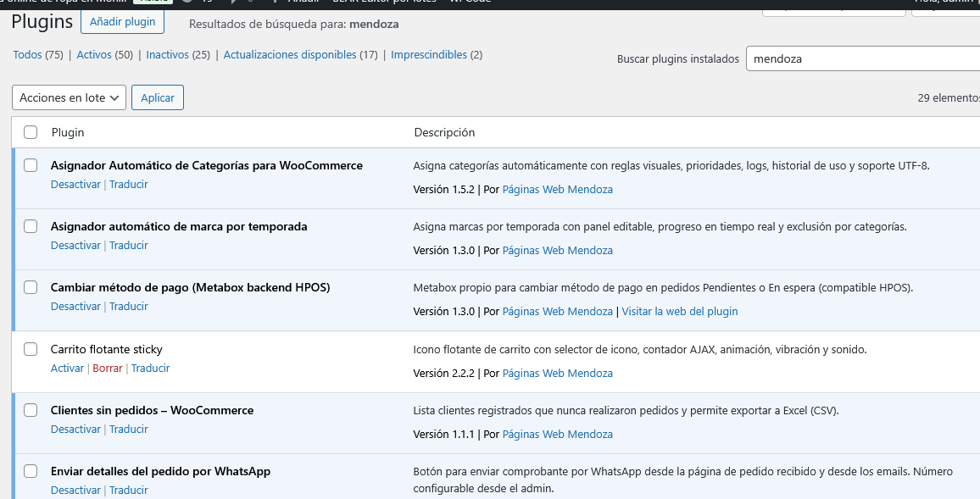Click the Asignador Automático de Categorías para WooCommerce title
The width and height of the screenshot is (980, 499).
pyautogui.click(x=207, y=165)
